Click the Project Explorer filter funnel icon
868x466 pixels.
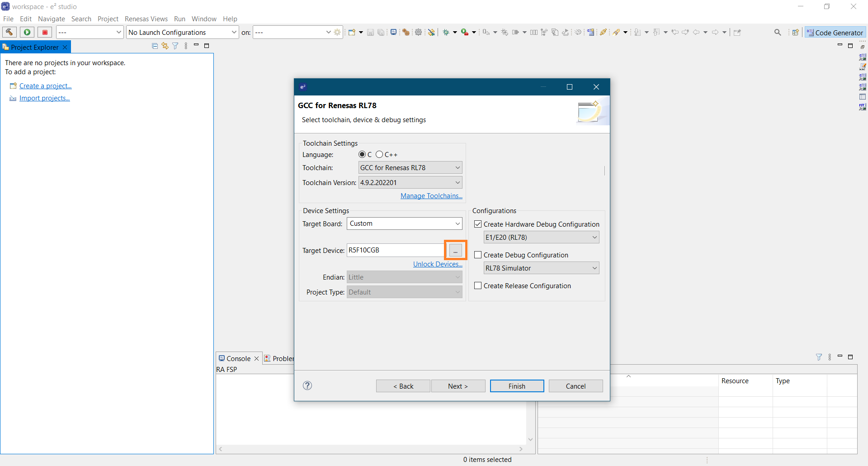point(175,46)
